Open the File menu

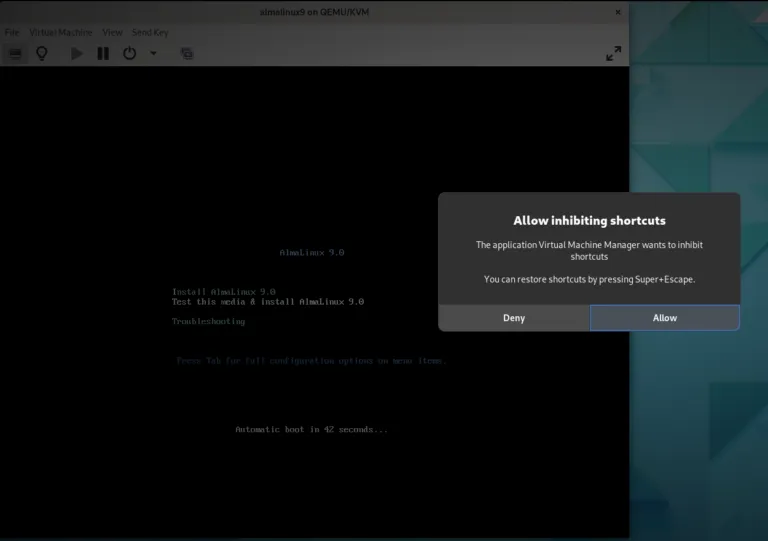tap(12, 32)
